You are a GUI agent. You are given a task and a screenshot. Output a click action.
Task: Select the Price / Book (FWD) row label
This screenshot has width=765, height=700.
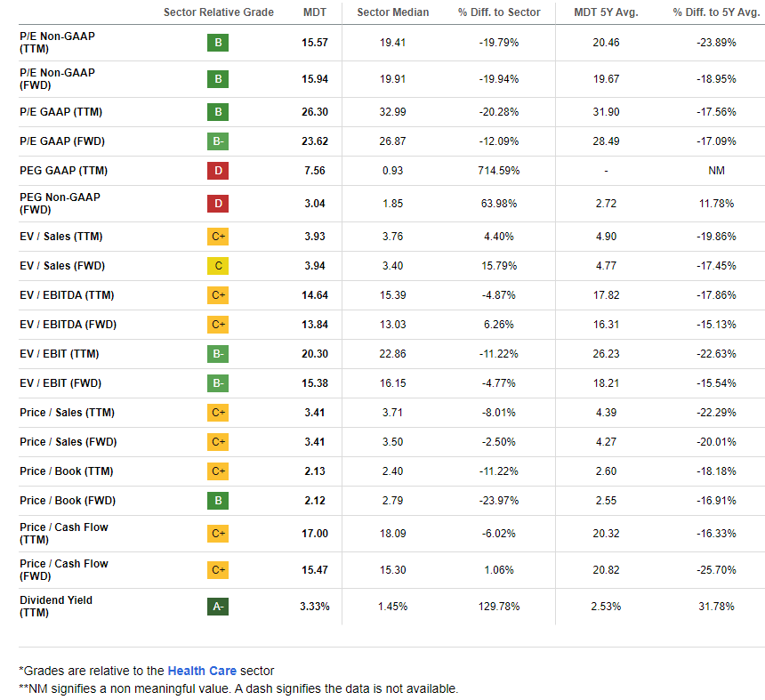68,501
